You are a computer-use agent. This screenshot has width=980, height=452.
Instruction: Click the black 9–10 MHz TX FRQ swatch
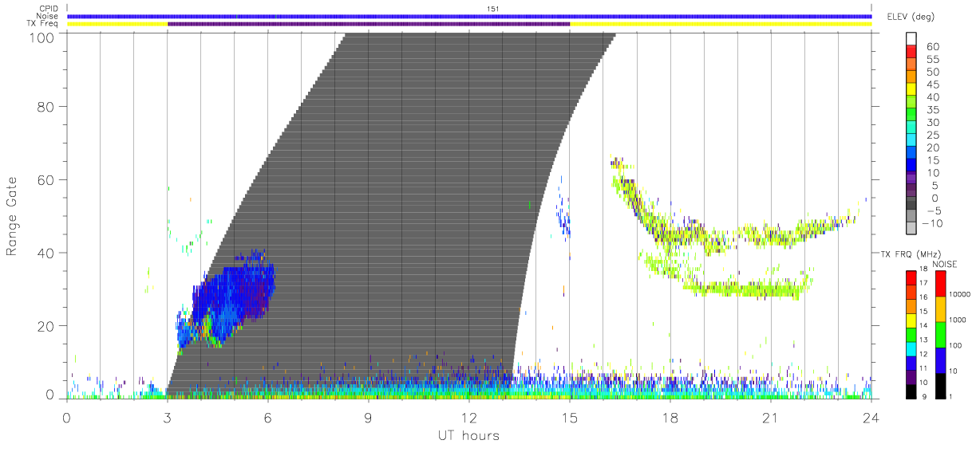click(x=911, y=390)
